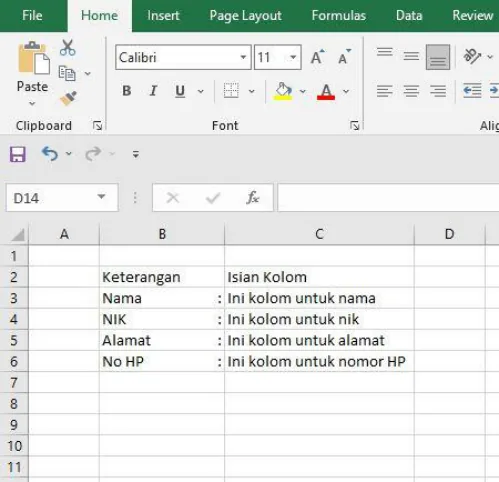This screenshot has width=499, height=482.
Task: Open the Paste options dropdown arrow
Action: [32, 104]
